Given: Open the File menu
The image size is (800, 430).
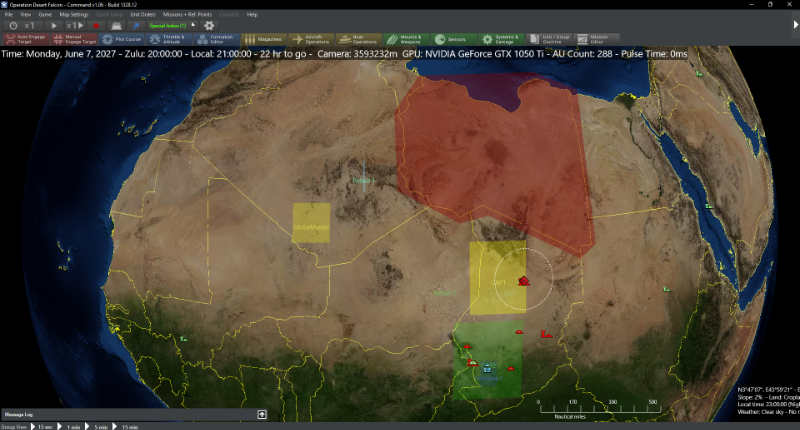Looking at the screenshot, I should coord(9,14).
